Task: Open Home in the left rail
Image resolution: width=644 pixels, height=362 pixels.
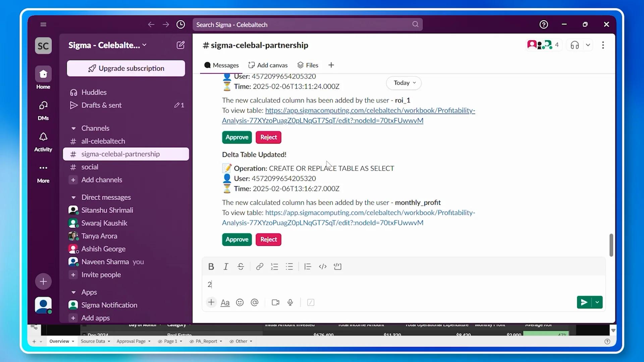Action: pos(43,78)
